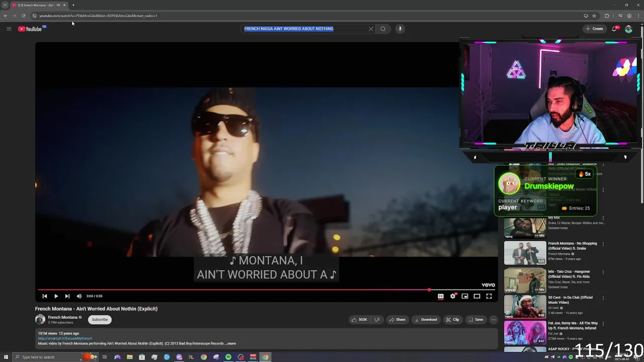Start voice search with the microphone icon
This screenshot has height=362, width=644.
(x=400, y=29)
